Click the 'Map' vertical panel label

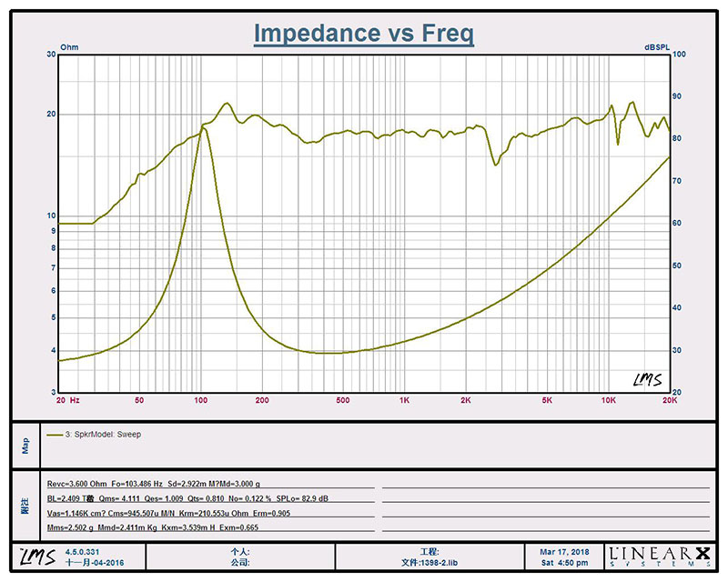click(25, 446)
